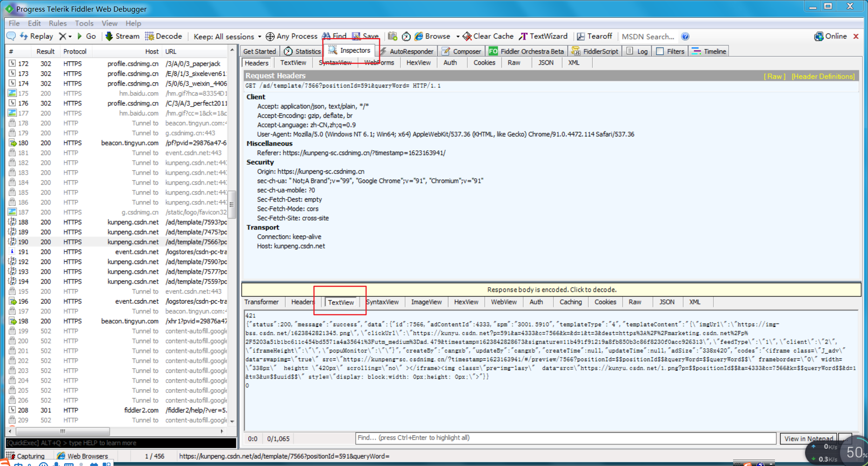Screen dimensions: 868x466
Task: Open the response Transformer tab
Action: click(261, 302)
